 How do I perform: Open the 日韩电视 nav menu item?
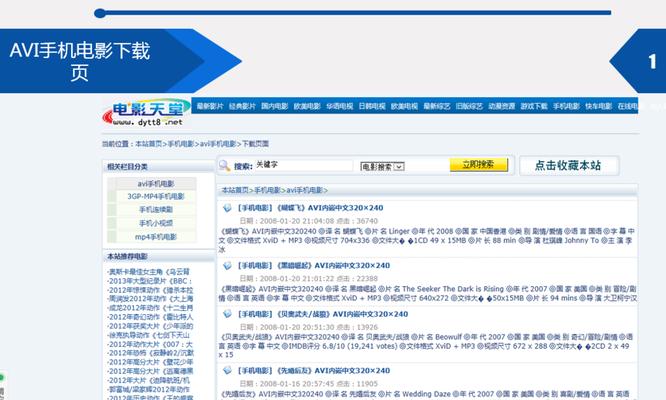pos(372,106)
